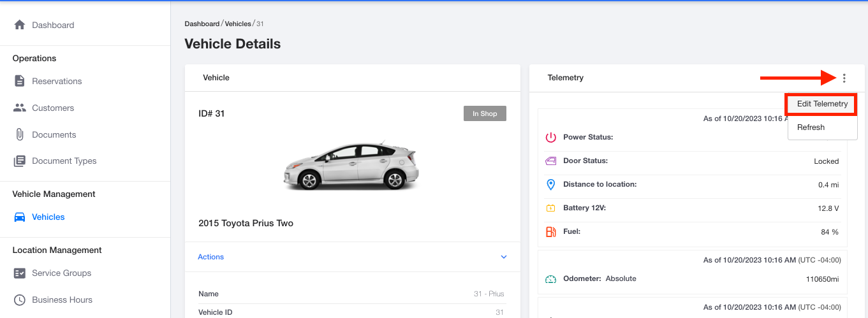Click the '31' item in the breadcrumb
Screen dimensions: 868x318
click(x=260, y=24)
